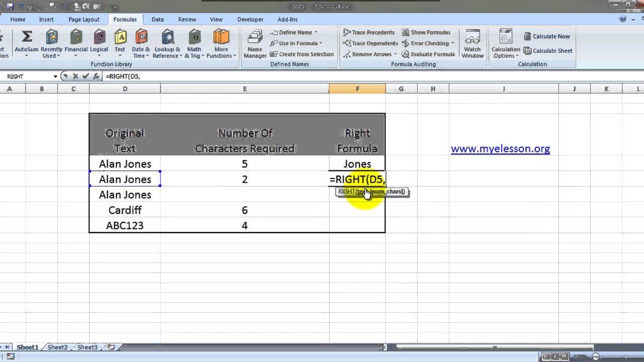
Task: Toggle Show Formulas
Action: pos(426,32)
